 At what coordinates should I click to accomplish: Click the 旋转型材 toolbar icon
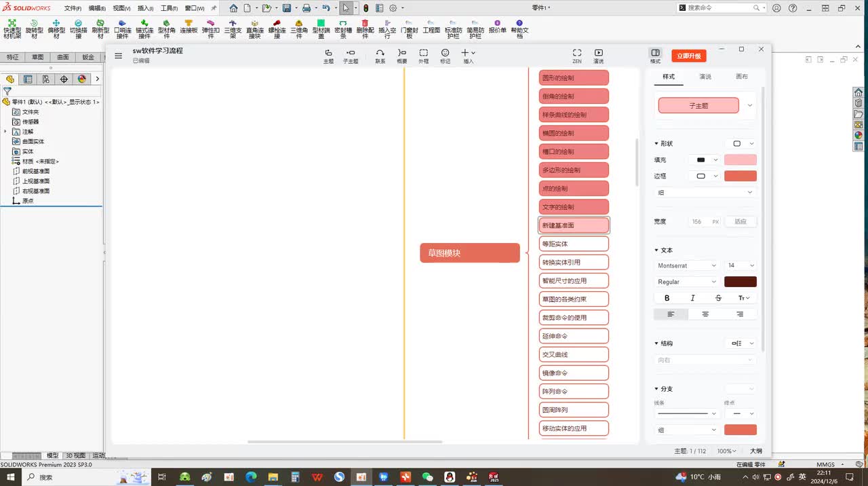tap(35, 29)
